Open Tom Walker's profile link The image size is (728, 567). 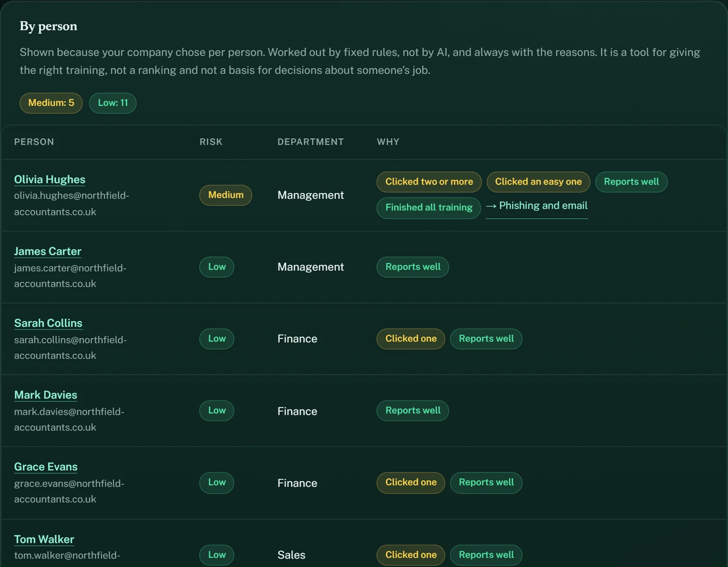tap(44, 539)
